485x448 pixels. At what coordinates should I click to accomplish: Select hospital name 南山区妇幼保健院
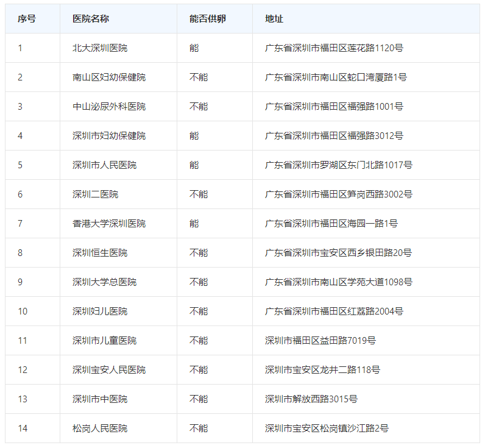click(x=109, y=77)
